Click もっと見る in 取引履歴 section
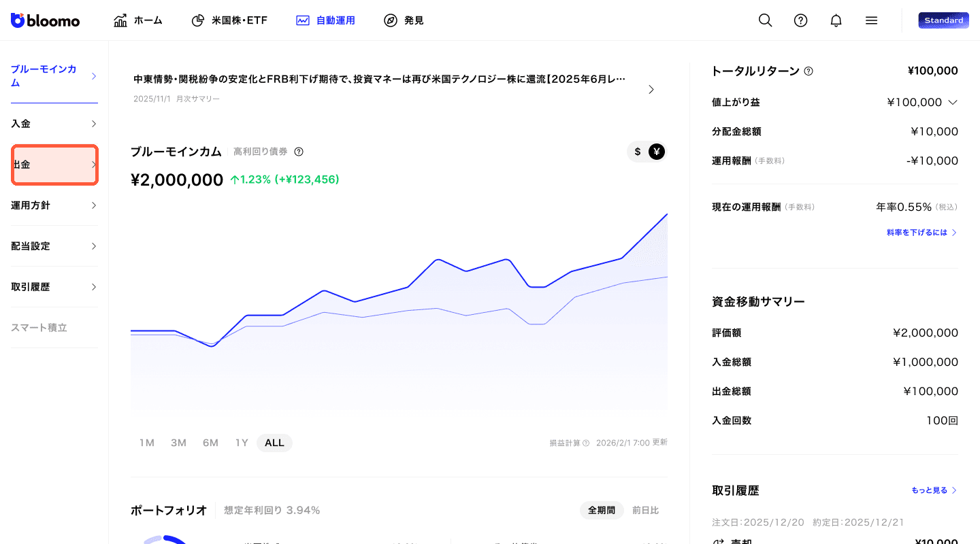 point(934,490)
